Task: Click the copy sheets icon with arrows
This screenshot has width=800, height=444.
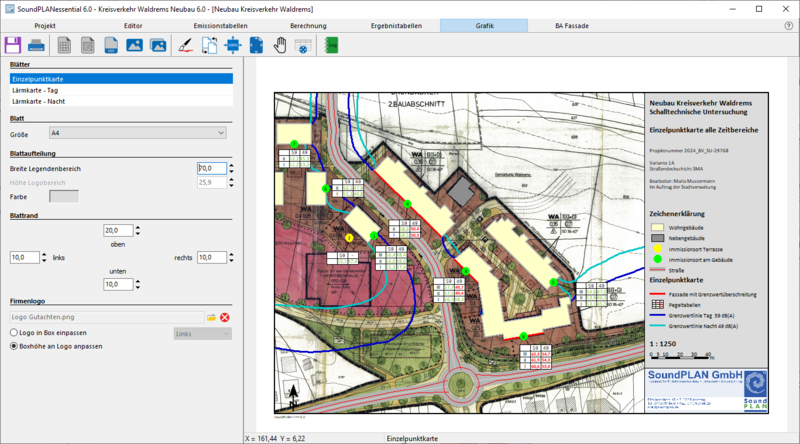Action: [x=209, y=45]
